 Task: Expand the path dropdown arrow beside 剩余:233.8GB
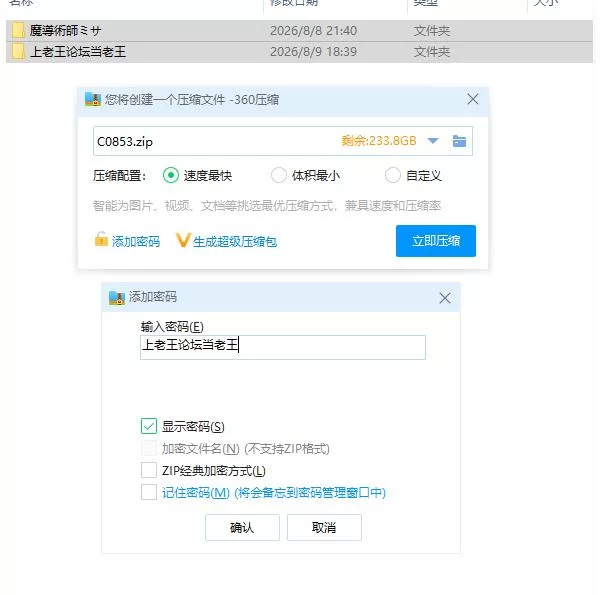(433, 141)
